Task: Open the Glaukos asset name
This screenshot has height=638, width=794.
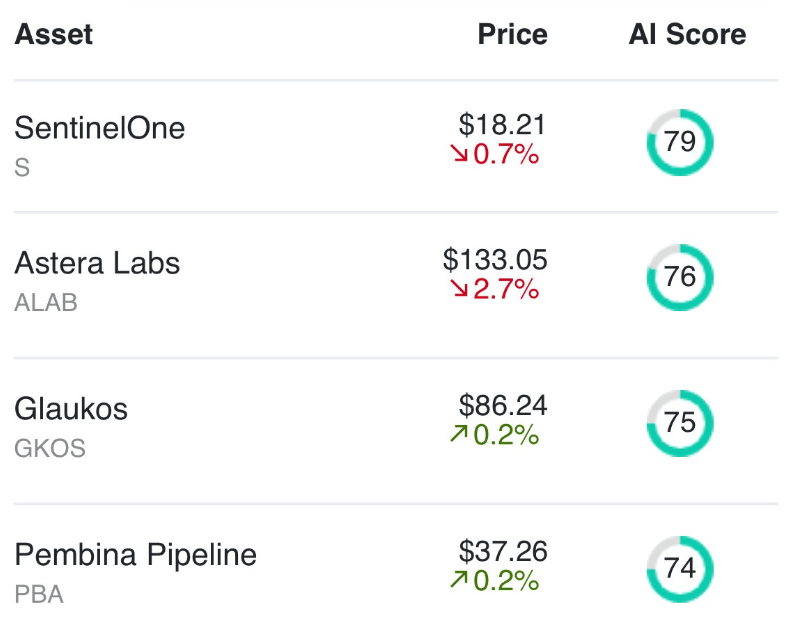Action: tap(71, 409)
